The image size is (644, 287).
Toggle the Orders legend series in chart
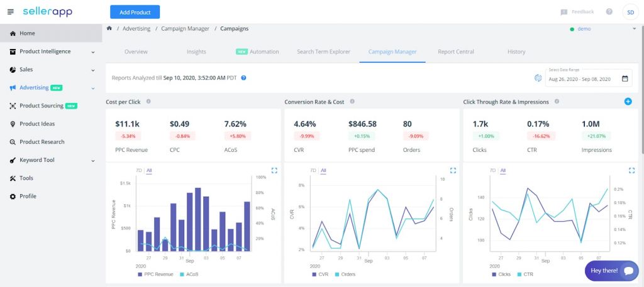[346, 274]
